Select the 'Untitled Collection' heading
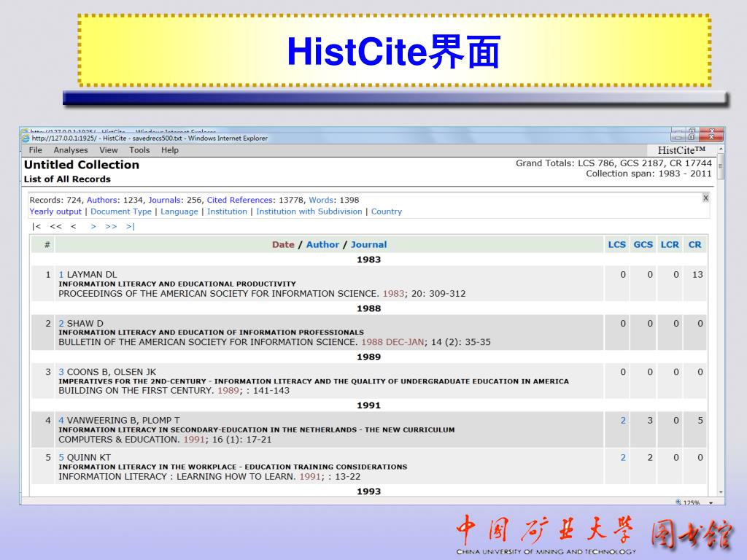 coord(82,165)
